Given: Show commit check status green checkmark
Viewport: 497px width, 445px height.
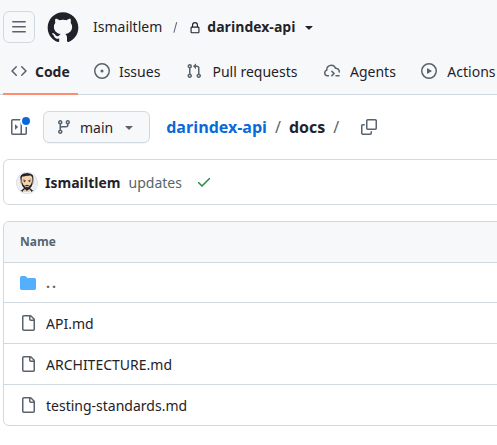Looking at the screenshot, I should 204,183.
